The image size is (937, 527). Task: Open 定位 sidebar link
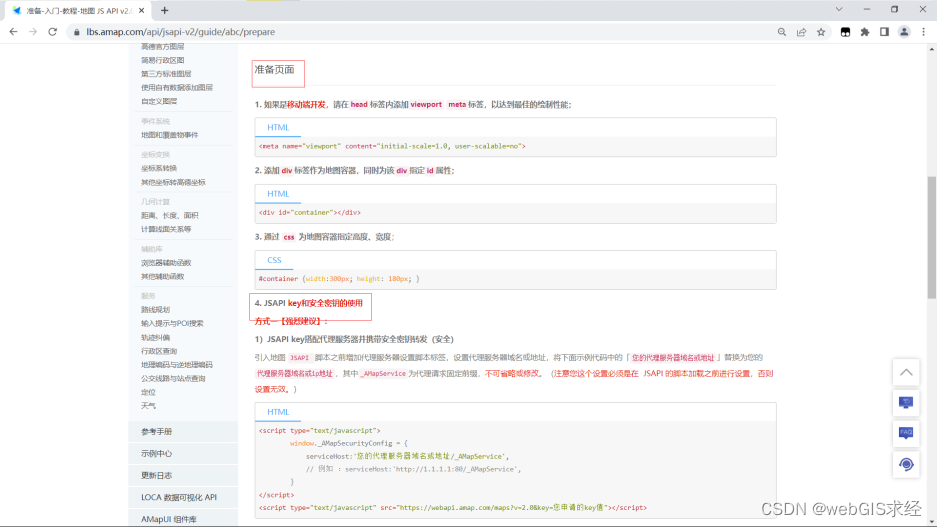coord(148,393)
